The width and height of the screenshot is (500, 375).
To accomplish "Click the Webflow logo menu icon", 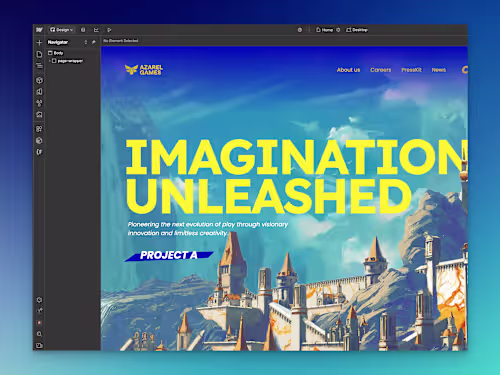I will tap(39, 30).
